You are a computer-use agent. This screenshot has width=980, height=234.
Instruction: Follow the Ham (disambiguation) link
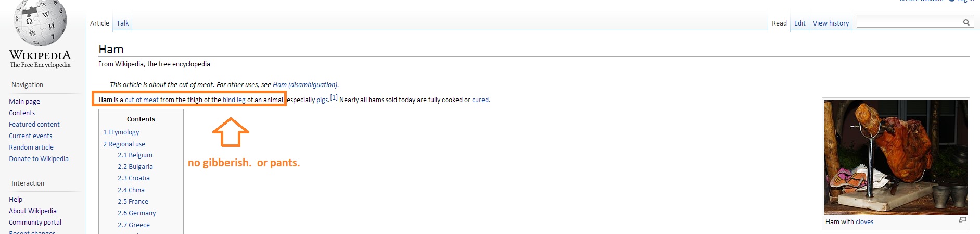tap(305, 85)
